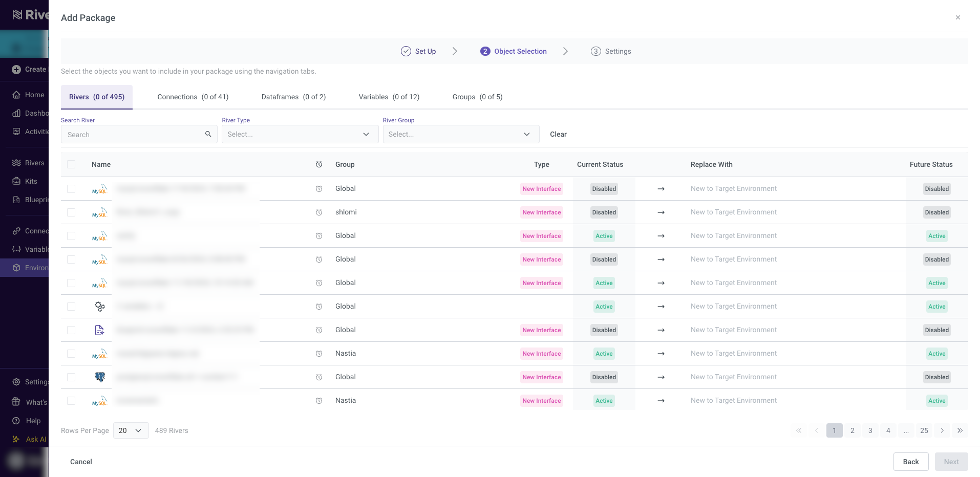Screen dimensions: 980x477
Task: Click the PostgreSQL elephant river icon
Action: [x=100, y=377]
